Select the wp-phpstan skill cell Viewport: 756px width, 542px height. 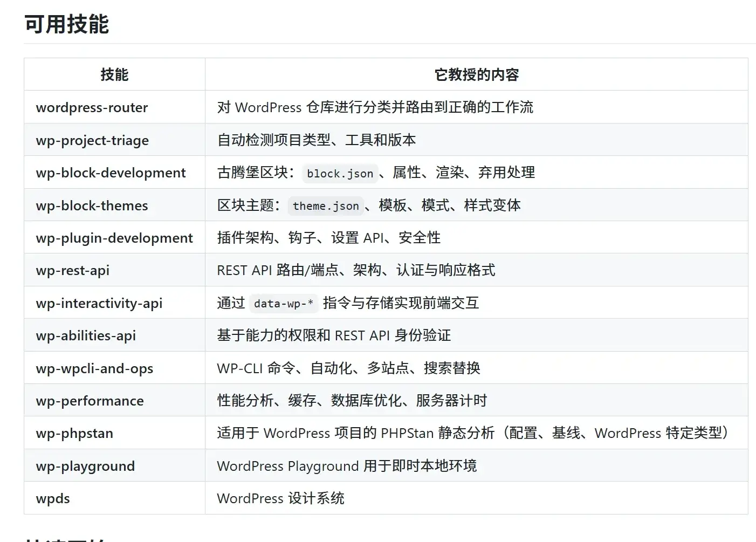coord(74,433)
